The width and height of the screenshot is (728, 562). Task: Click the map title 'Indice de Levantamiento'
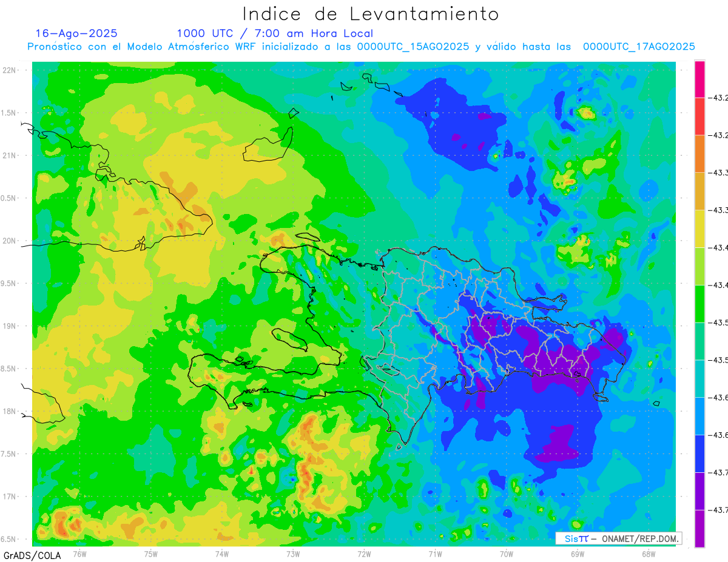coord(370,13)
